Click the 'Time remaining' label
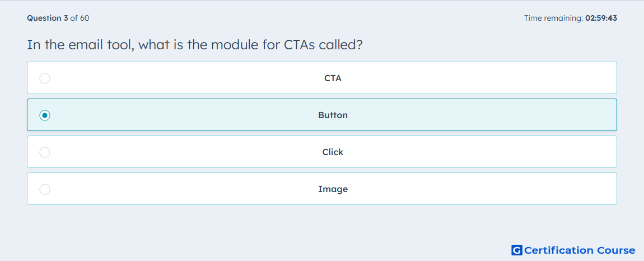 pyautogui.click(x=554, y=18)
